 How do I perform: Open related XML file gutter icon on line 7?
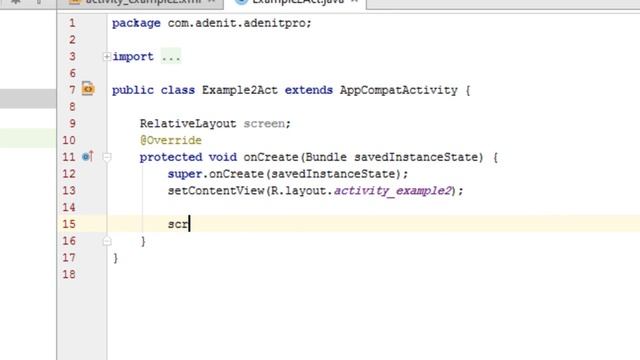[88, 89]
